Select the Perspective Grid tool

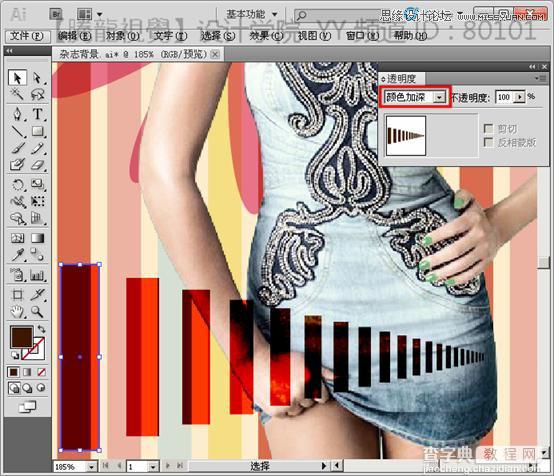pos(37,218)
